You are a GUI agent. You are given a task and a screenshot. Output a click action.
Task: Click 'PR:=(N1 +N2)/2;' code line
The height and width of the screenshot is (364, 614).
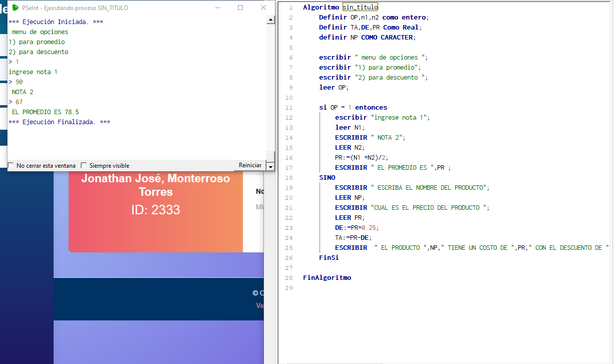click(x=362, y=157)
